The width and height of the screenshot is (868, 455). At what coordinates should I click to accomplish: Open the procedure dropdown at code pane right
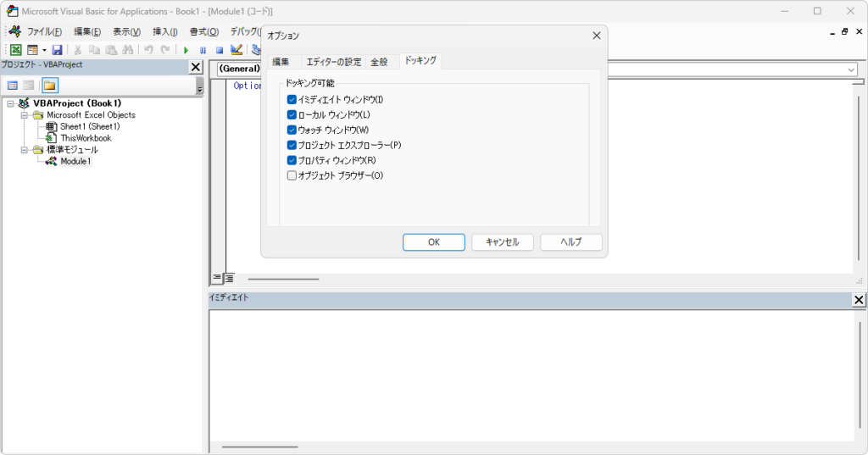(x=851, y=69)
